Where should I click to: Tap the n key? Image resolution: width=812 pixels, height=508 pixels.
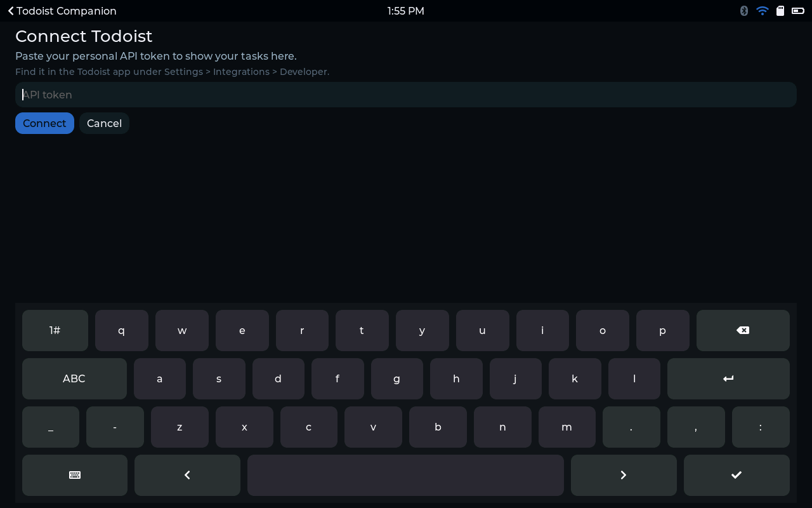point(502,427)
